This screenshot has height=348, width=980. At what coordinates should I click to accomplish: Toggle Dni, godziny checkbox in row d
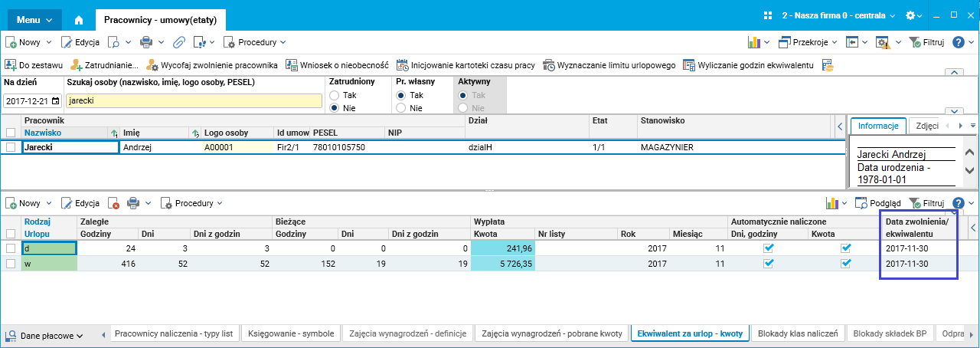coord(769,248)
